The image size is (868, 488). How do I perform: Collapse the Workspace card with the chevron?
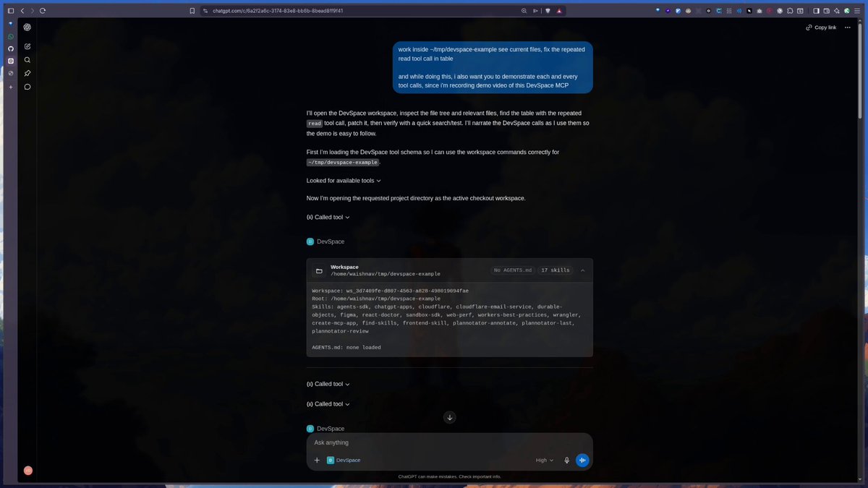pos(583,270)
